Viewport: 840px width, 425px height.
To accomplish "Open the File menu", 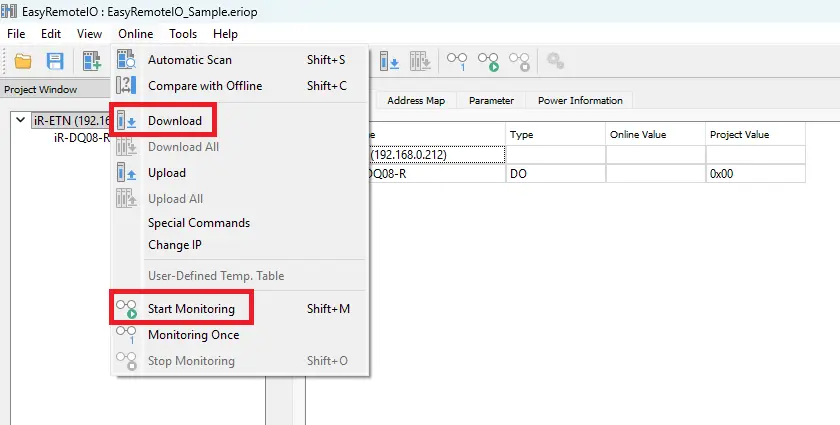I will click(16, 34).
